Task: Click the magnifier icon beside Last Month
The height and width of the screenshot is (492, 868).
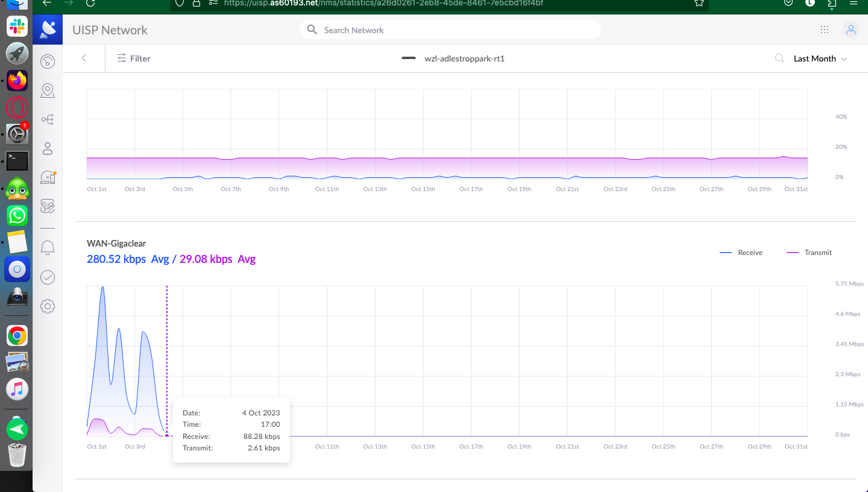Action: click(779, 58)
